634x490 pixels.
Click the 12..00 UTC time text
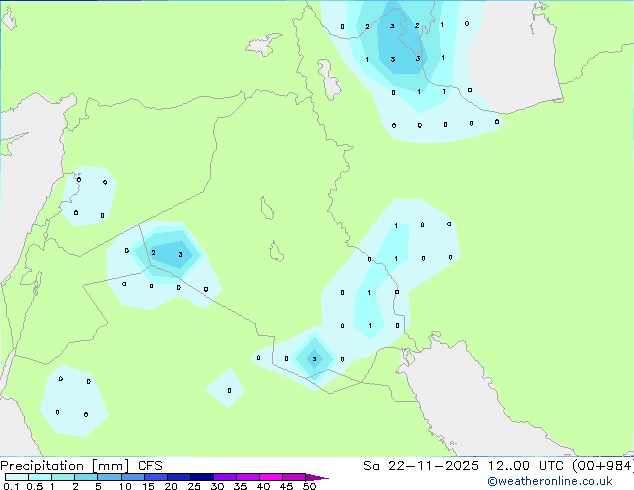pyautogui.click(x=525, y=466)
